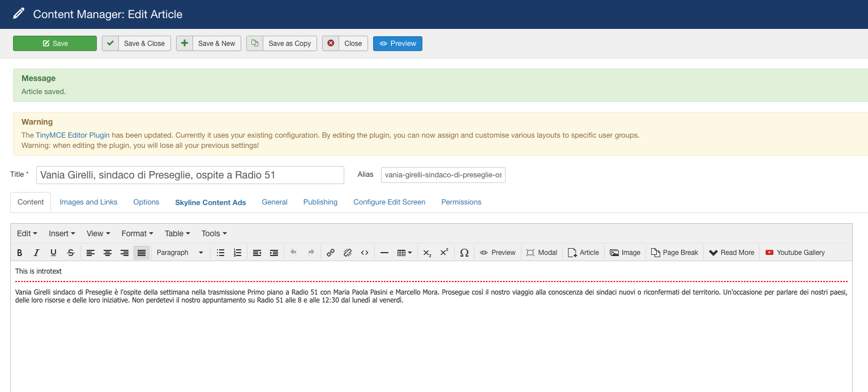Click into the Alias field
This screenshot has height=392, width=868.
pyautogui.click(x=443, y=175)
